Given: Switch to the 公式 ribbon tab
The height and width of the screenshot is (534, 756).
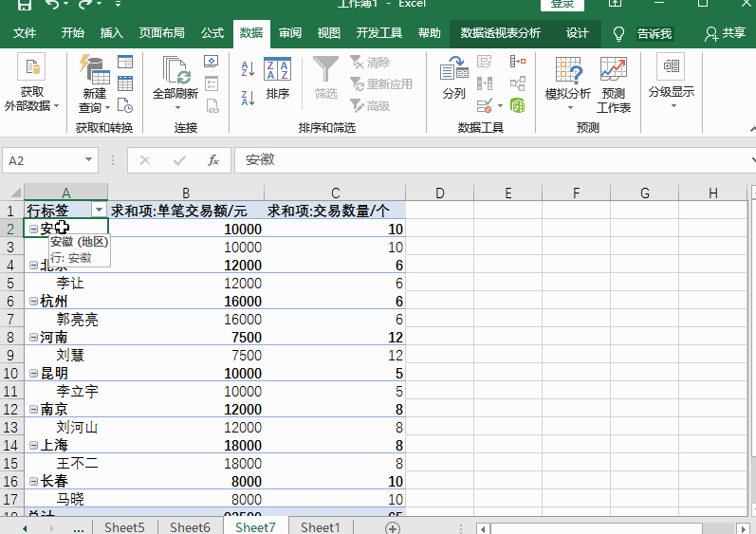Looking at the screenshot, I should [212, 33].
